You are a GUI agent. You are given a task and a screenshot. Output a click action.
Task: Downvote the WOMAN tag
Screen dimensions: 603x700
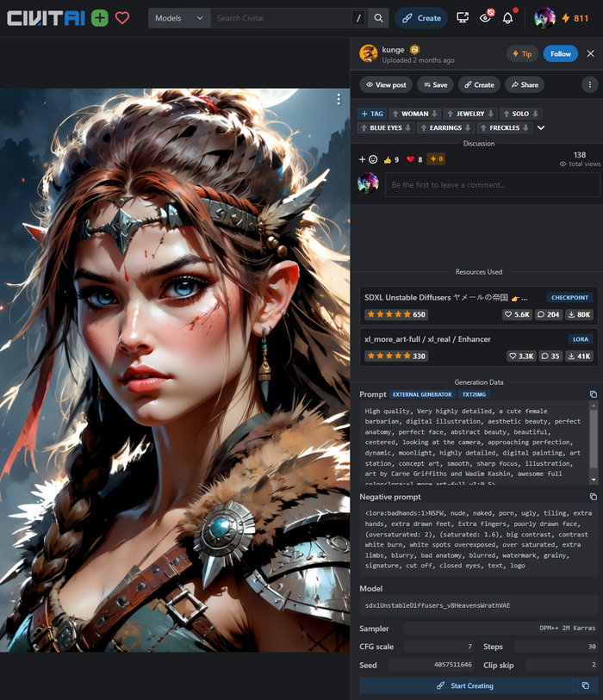[435, 114]
